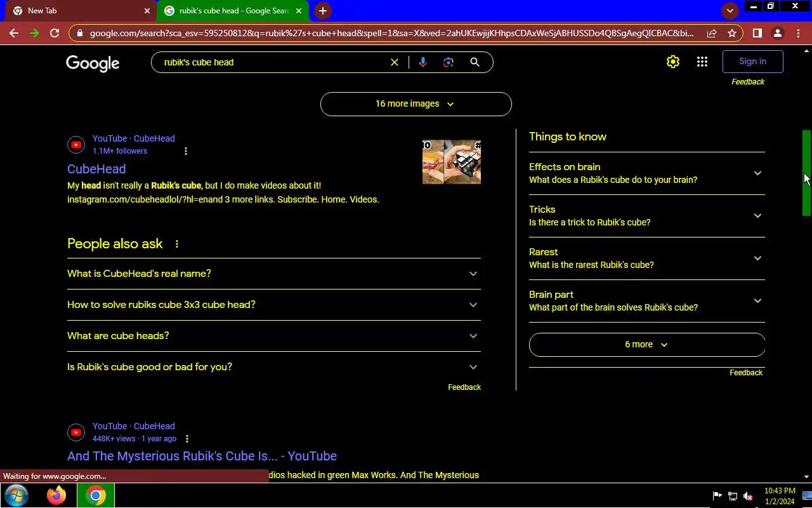Screen dimensions: 812x508
Task: Click the Google logo
Action: pyautogui.click(x=93, y=63)
